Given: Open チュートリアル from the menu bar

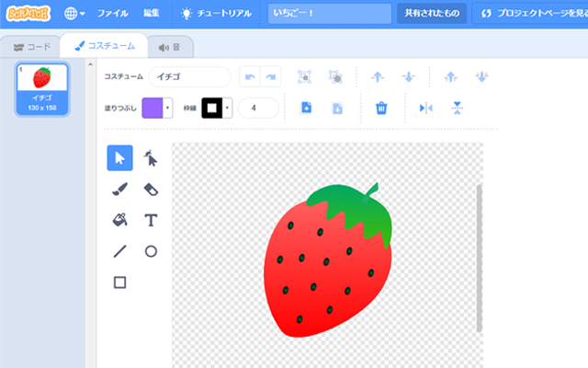Looking at the screenshot, I should tap(217, 14).
